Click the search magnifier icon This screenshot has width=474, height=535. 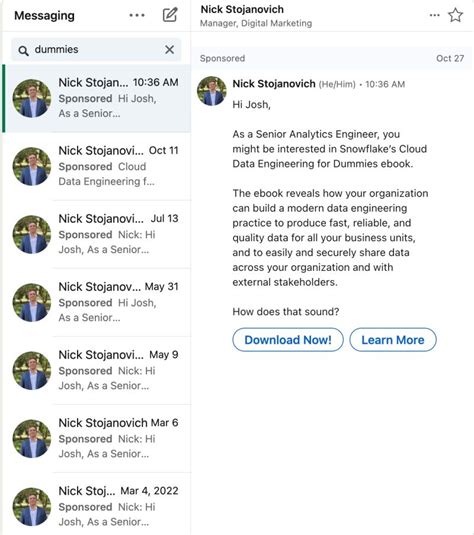point(23,51)
